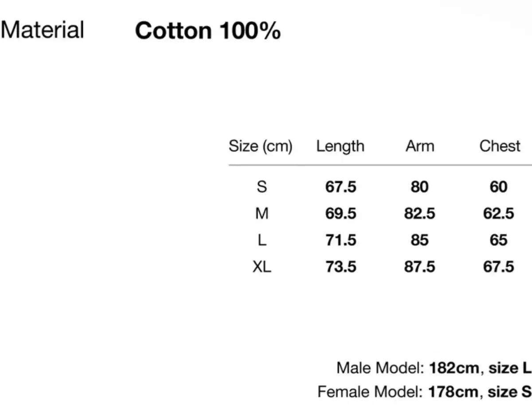This screenshot has width=532, height=418.
Task: Select the 82.5 arm measurement
Action: point(419,213)
